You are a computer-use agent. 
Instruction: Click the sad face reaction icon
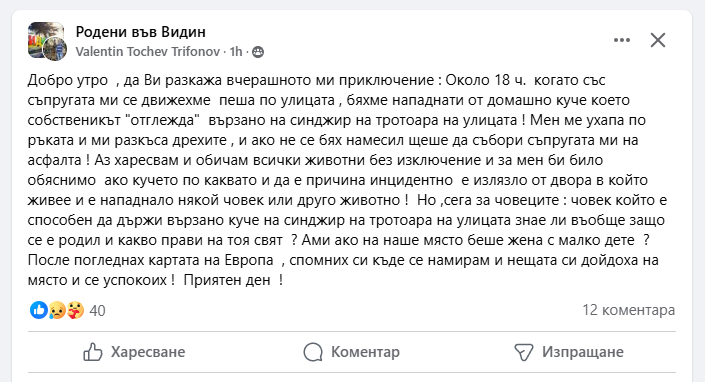tap(57, 310)
